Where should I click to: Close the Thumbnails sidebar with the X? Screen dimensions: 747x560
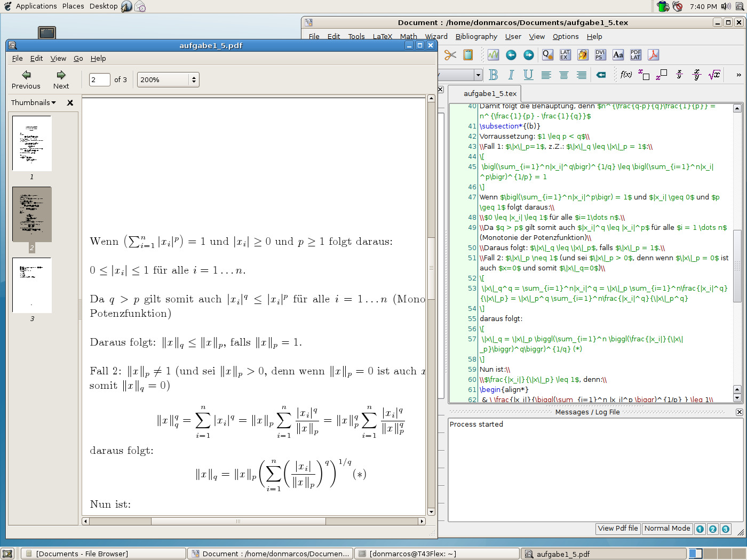[70, 102]
